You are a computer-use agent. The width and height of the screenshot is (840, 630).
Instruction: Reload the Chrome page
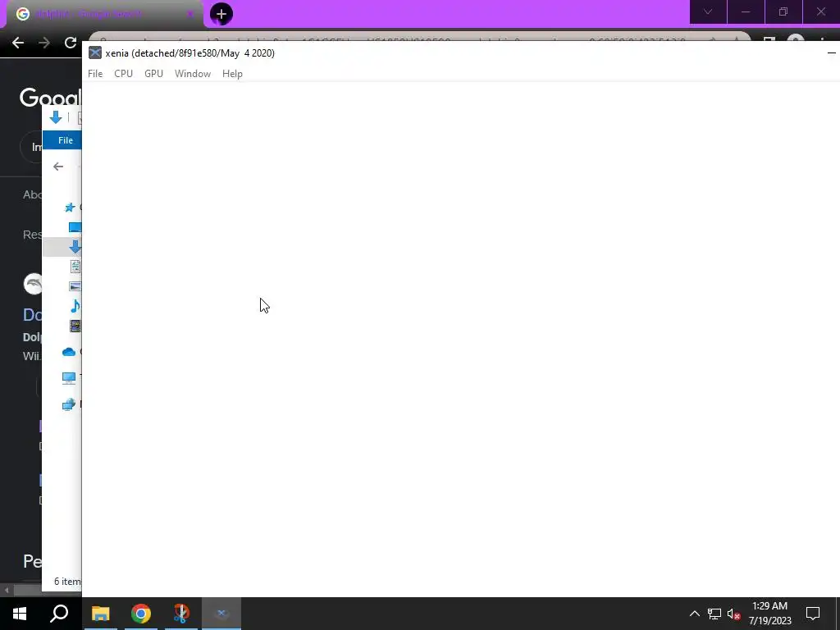point(71,43)
